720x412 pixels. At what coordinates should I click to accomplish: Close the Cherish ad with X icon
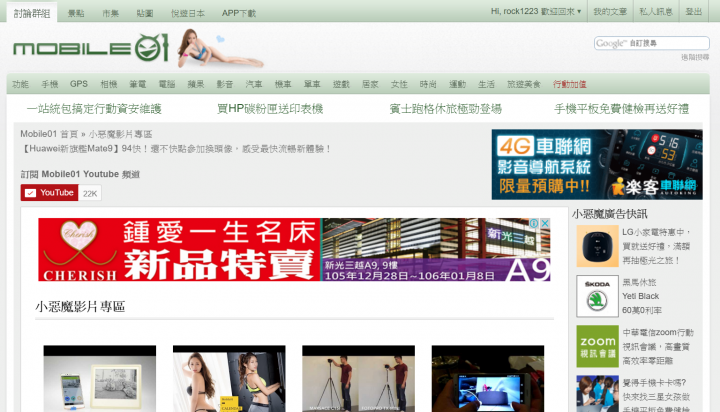click(x=545, y=223)
